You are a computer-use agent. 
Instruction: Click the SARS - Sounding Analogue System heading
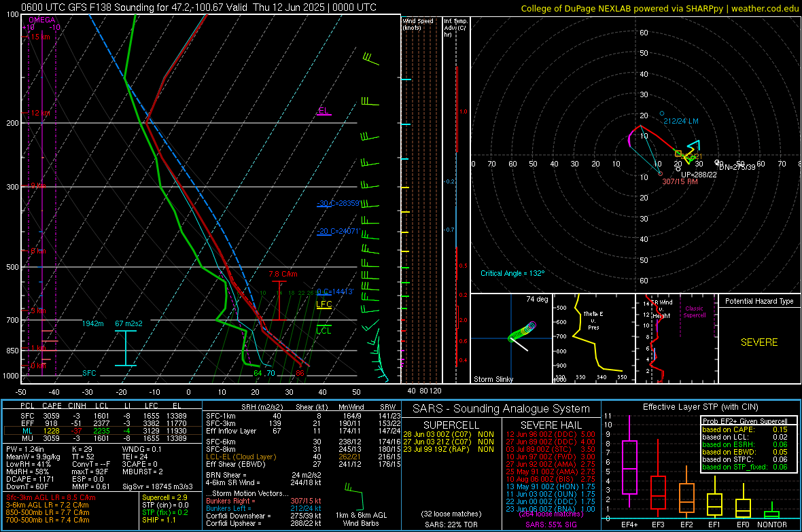(501, 409)
